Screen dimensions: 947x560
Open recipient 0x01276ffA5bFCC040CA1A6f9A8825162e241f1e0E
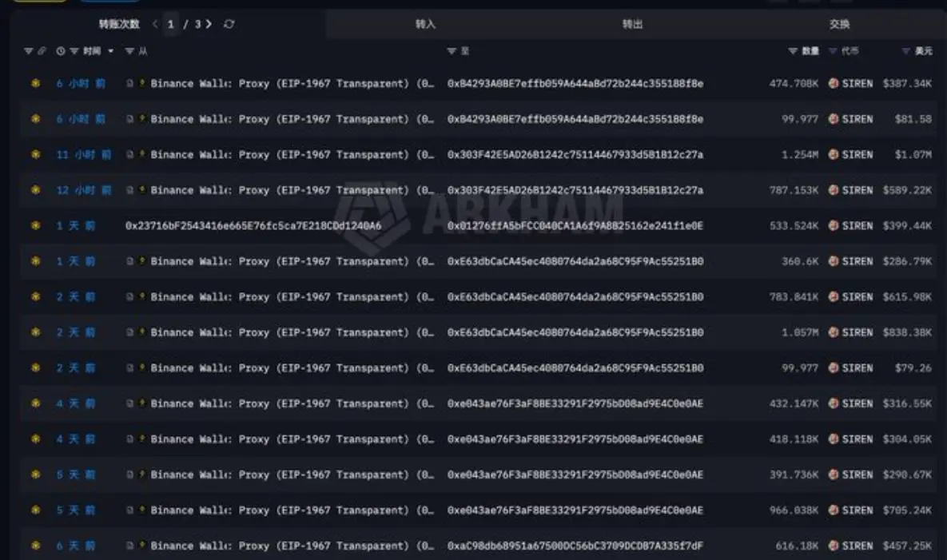tap(575, 226)
